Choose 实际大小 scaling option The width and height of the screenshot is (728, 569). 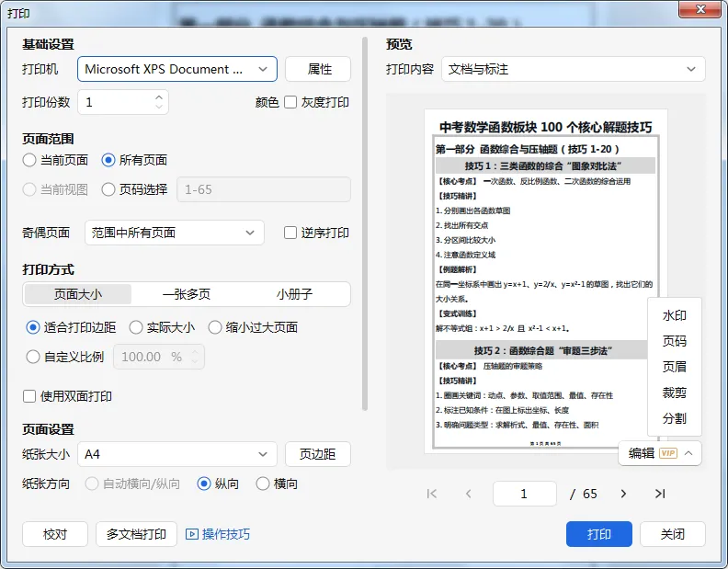[135, 327]
